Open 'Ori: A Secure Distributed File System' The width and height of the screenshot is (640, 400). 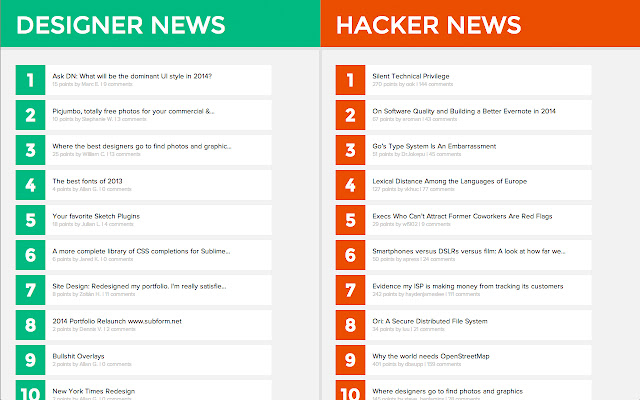pyautogui.click(x=430, y=321)
